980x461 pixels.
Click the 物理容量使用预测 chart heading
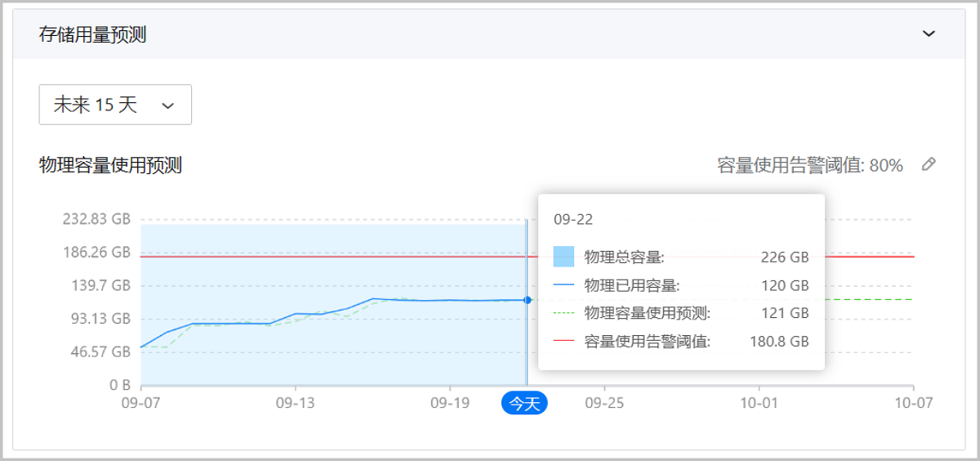tap(110, 165)
